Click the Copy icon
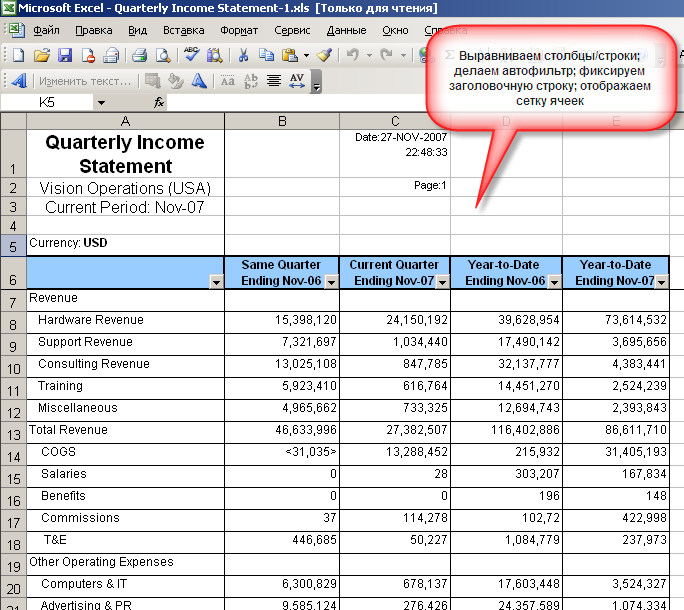This screenshot has height=610, width=684. pos(266,55)
